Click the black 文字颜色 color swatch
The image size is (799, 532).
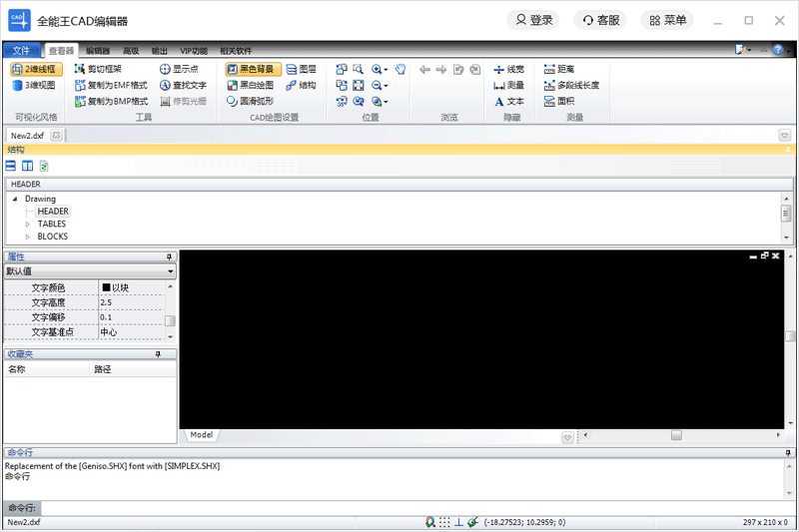coord(105,287)
